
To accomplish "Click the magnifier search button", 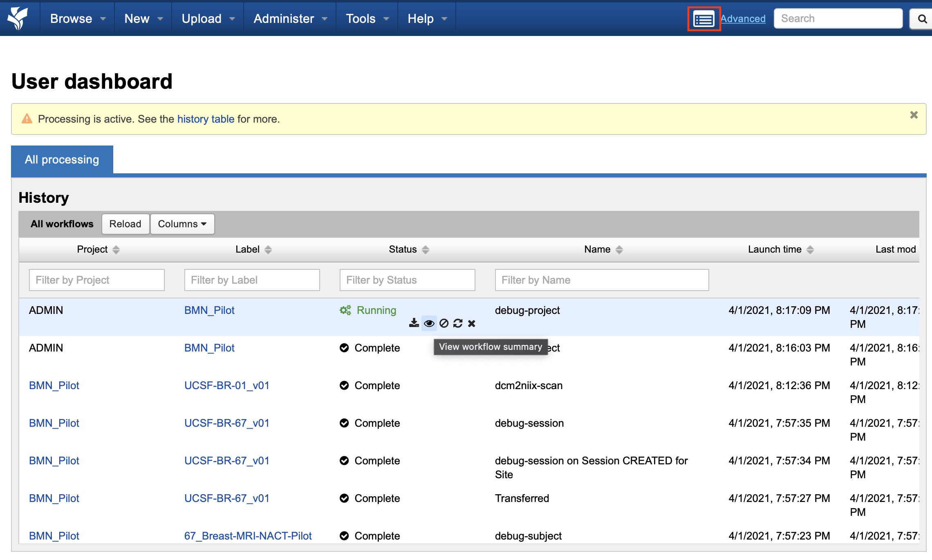I will 922,19.
